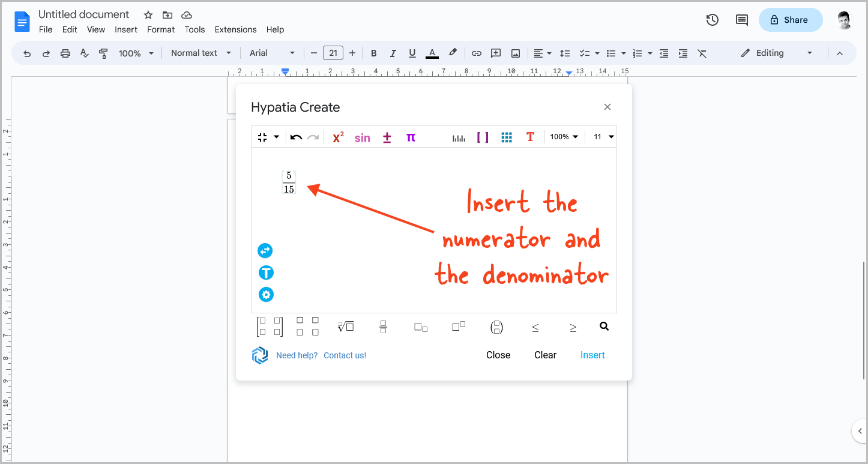Open Hypatia brackets menu
The width and height of the screenshot is (868, 464).
pos(483,137)
